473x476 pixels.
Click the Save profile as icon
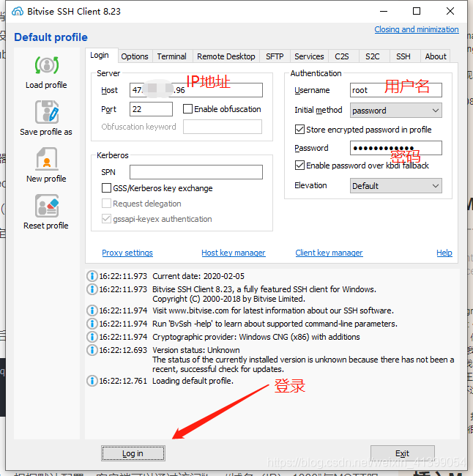point(47,112)
